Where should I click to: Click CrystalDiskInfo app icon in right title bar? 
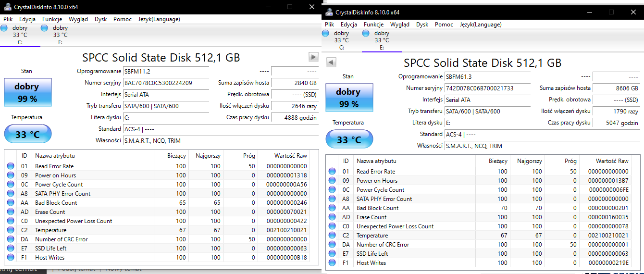329,12
